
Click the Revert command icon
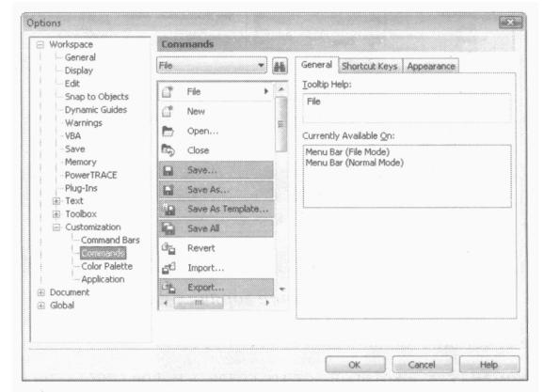pyautogui.click(x=168, y=248)
